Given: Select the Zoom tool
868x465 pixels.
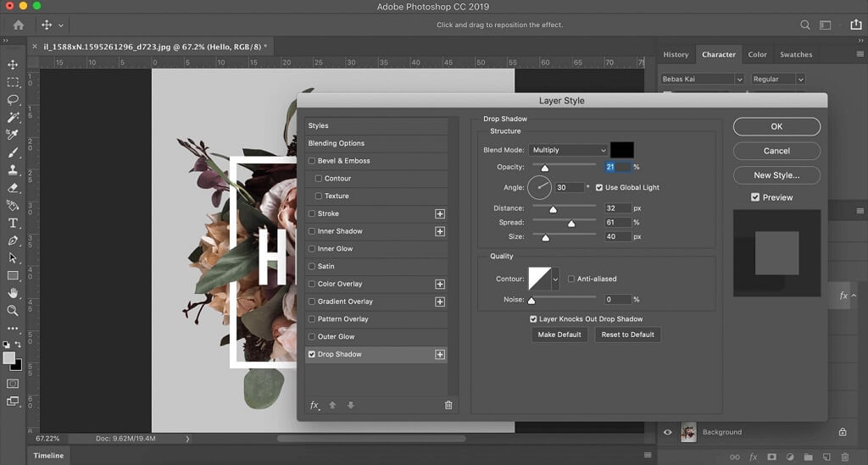Looking at the screenshot, I should pos(13,311).
